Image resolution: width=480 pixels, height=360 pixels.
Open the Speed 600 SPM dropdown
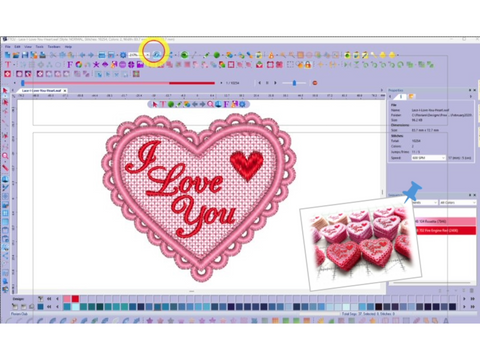click(428, 158)
